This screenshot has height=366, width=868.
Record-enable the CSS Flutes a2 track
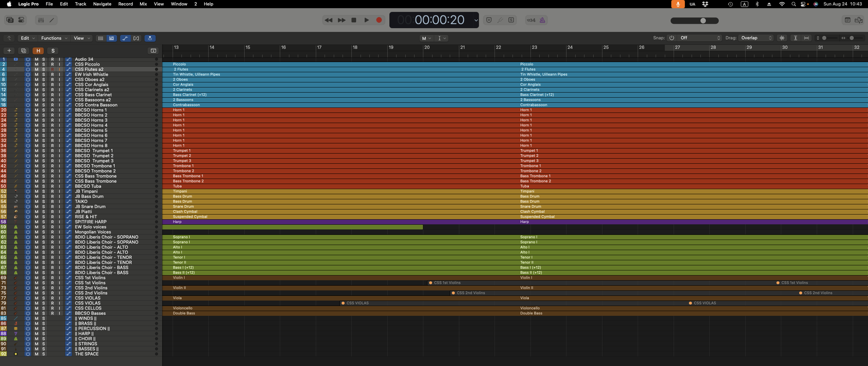[52, 69]
